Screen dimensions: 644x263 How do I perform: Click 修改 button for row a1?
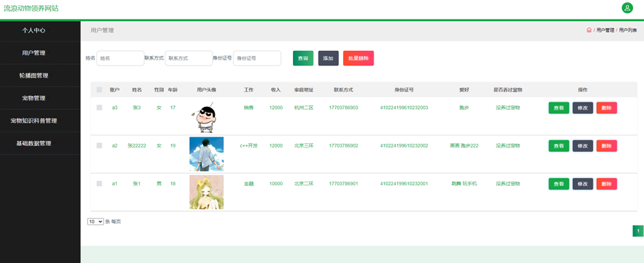pyautogui.click(x=583, y=184)
